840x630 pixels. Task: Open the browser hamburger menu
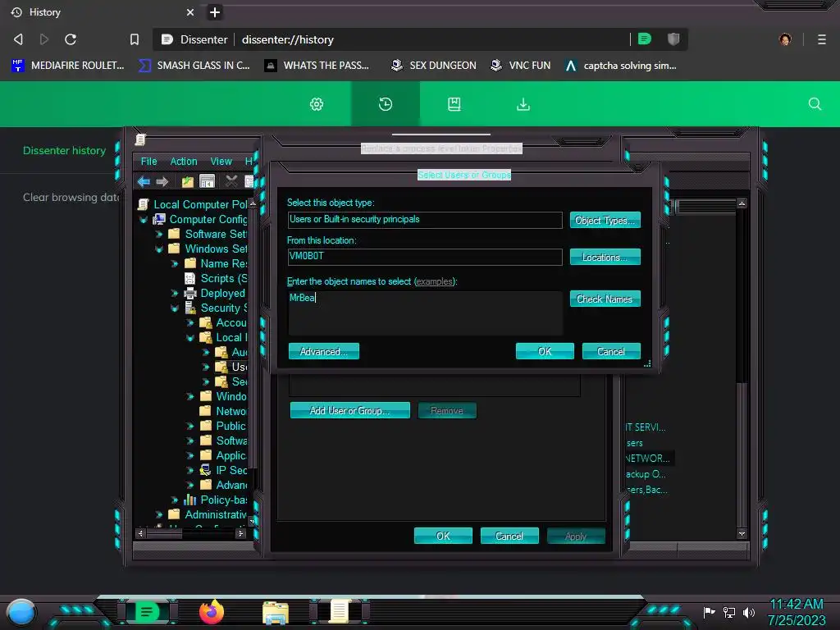[x=822, y=39]
